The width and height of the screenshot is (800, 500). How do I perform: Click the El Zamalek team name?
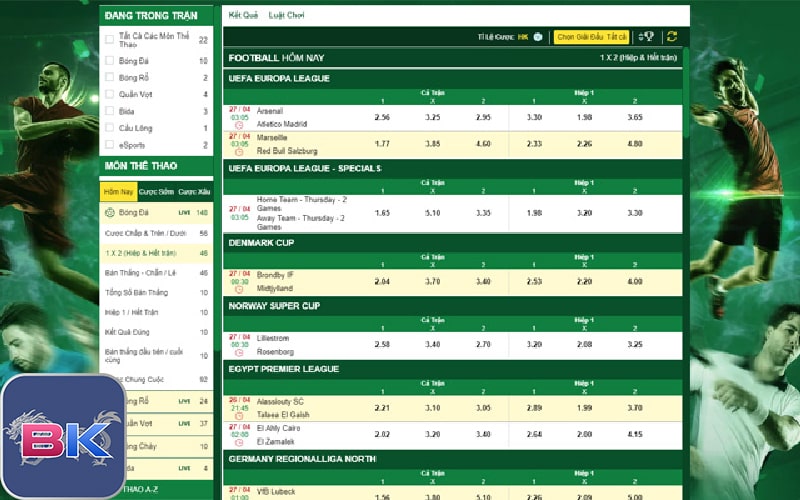tap(276, 441)
